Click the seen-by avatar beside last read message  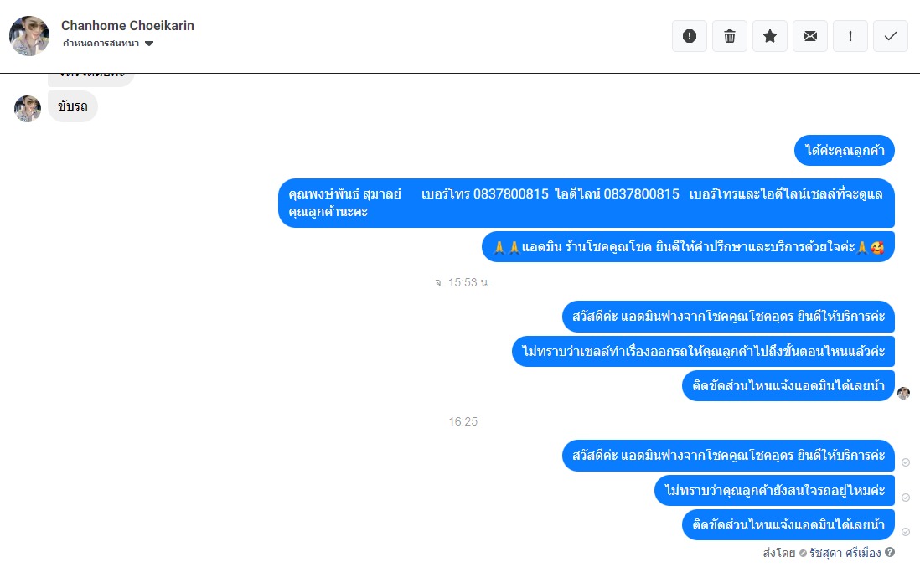[x=903, y=393]
